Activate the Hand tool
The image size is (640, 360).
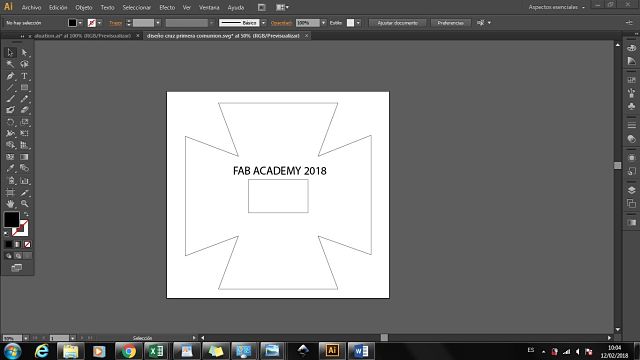tap(10, 204)
